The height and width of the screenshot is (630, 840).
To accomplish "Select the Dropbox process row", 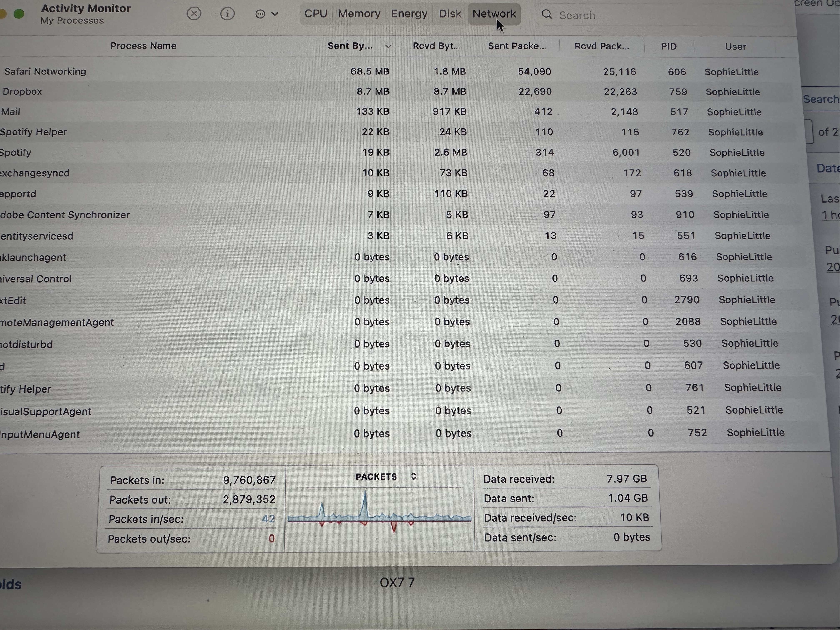I will click(22, 91).
